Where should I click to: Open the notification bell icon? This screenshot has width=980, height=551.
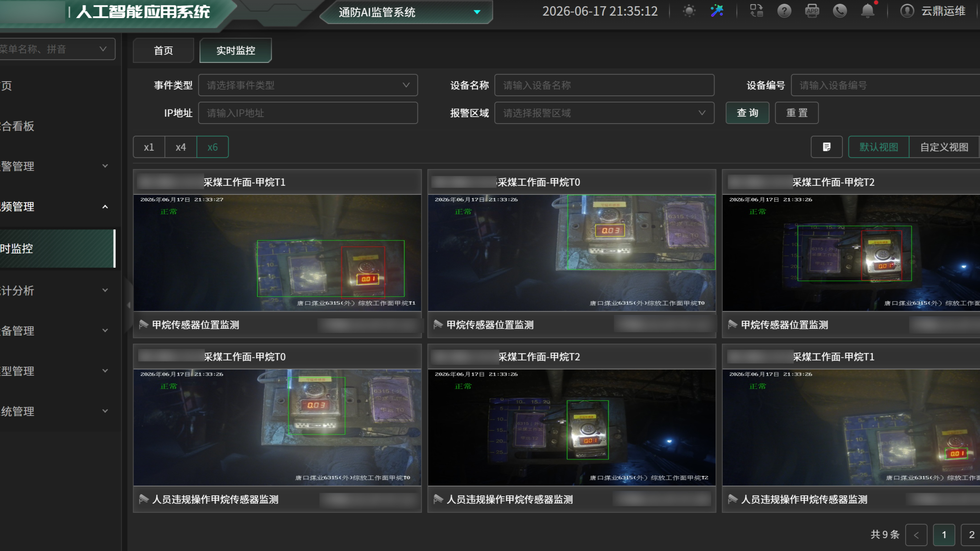click(868, 11)
